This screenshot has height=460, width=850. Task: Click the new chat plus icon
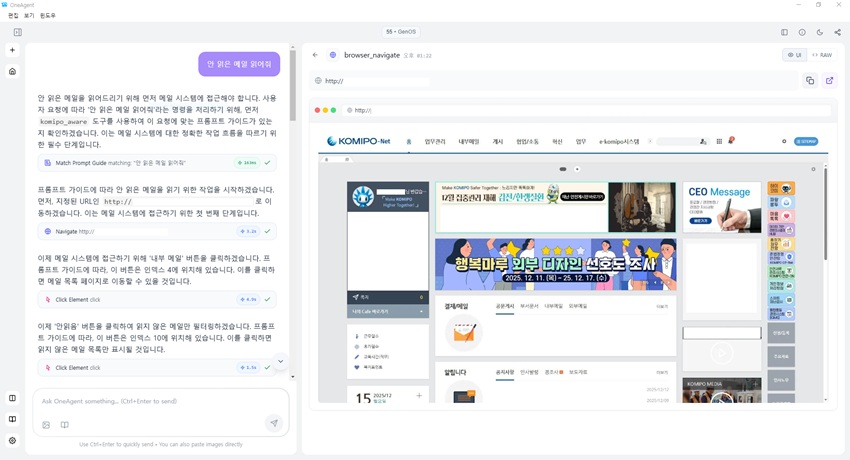tap(12, 50)
